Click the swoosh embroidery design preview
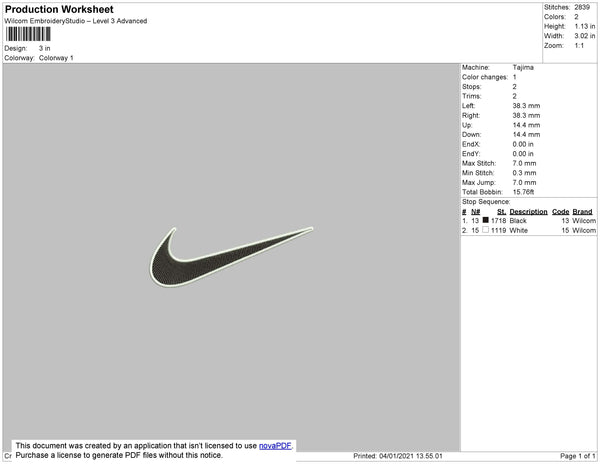The width and height of the screenshot is (600, 464). pos(231,257)
